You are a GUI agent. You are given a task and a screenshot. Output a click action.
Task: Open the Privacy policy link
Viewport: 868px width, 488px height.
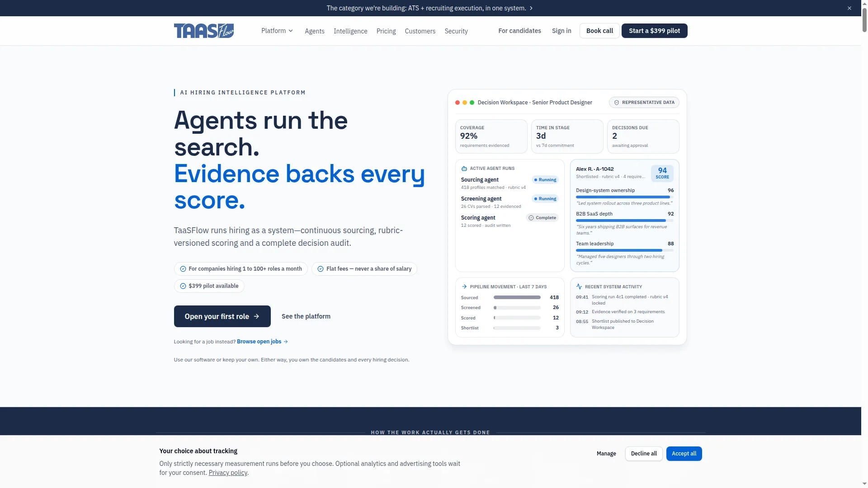228,473
